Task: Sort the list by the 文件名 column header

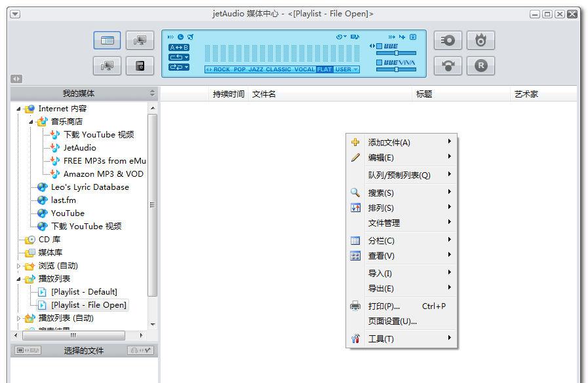Action: point(330,94)
